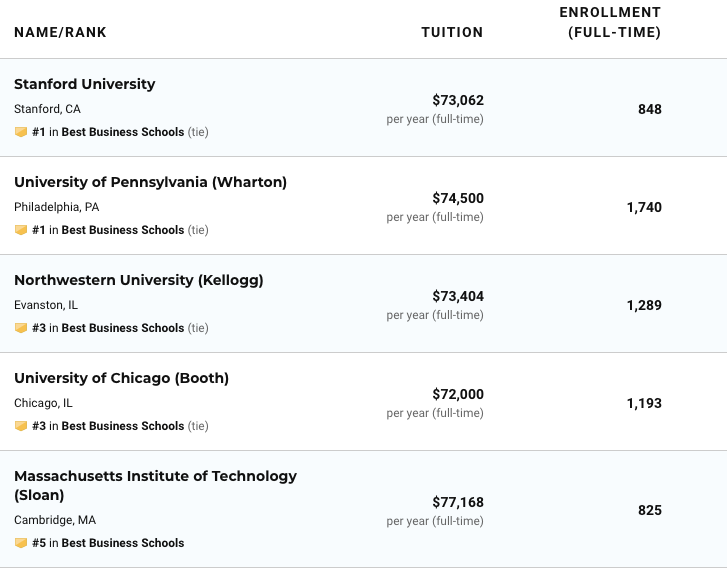Click Booth's 1,193 enrollment figure
Viewport: 727px width, 582px height.
point(644,403)
